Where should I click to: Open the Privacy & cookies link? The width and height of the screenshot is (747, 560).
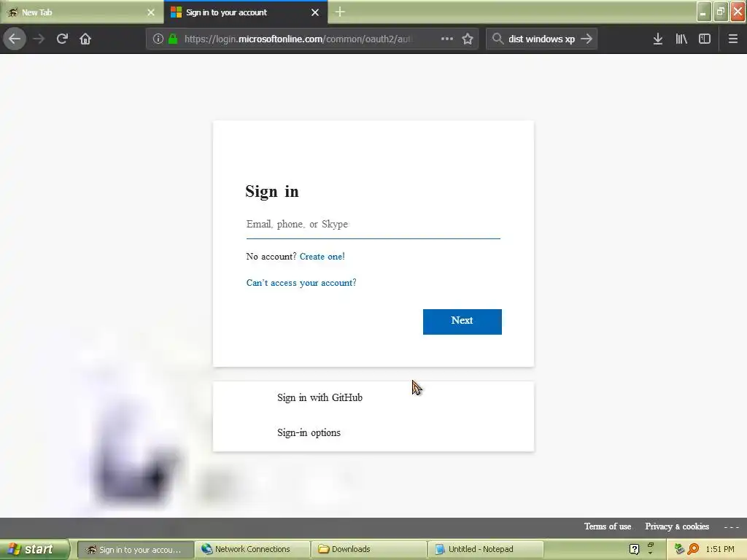(677, 526)
